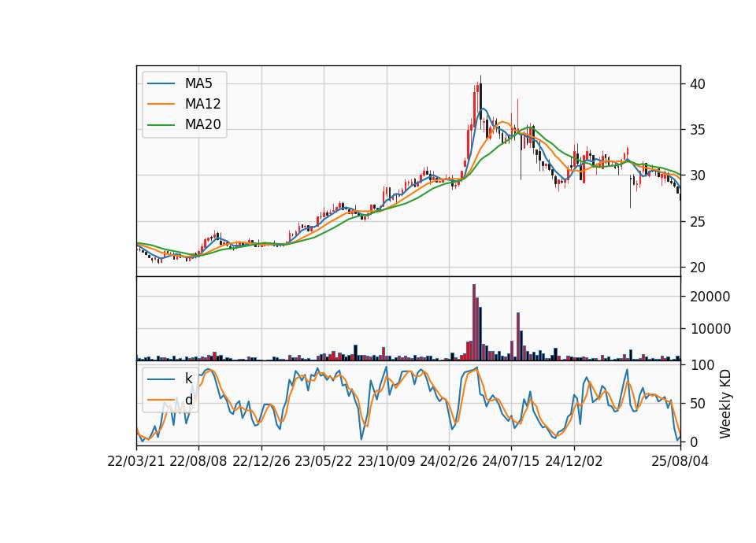The height and width of the screenshot is (543, 756).
Task: Click the x-axis date 24/12/02
Action: click(574, 461)
